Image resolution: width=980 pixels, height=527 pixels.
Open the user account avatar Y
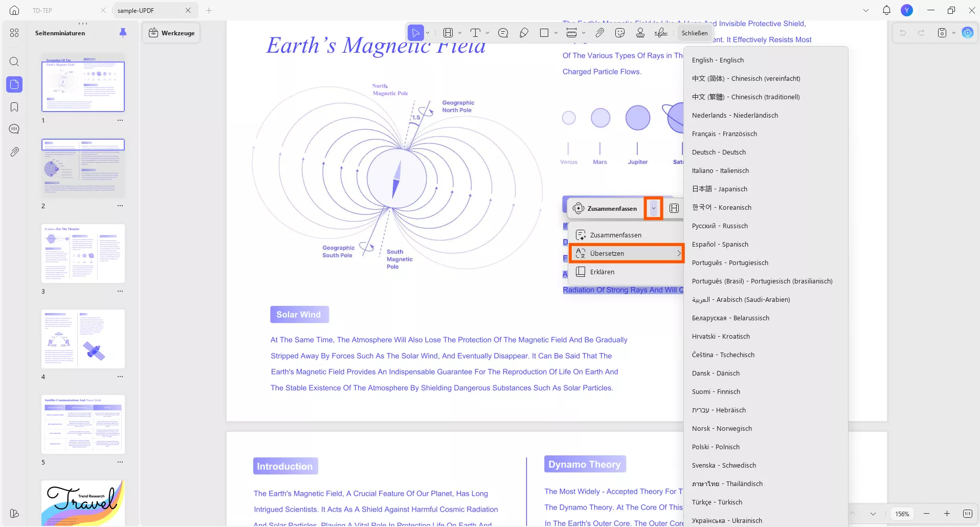907,10
